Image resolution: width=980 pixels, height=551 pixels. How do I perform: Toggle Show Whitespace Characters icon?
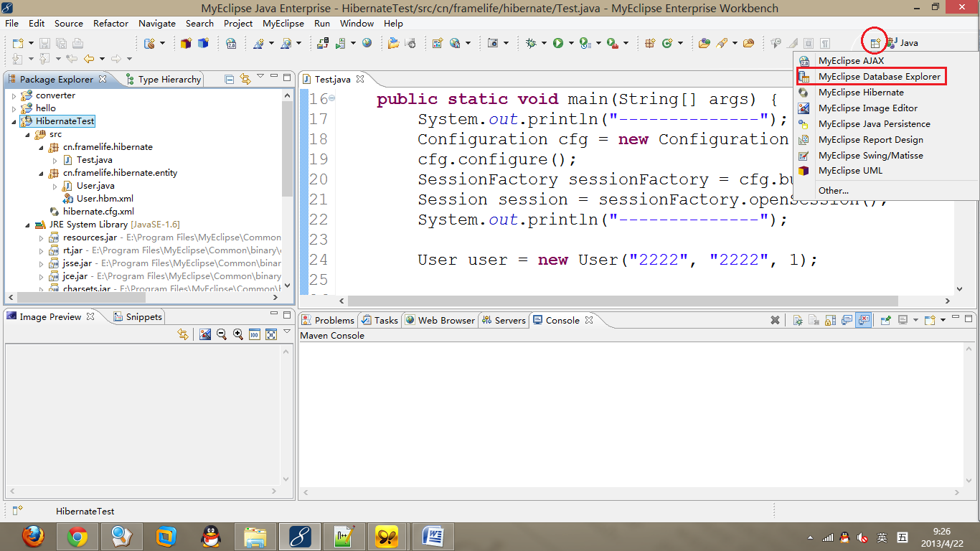825,43
